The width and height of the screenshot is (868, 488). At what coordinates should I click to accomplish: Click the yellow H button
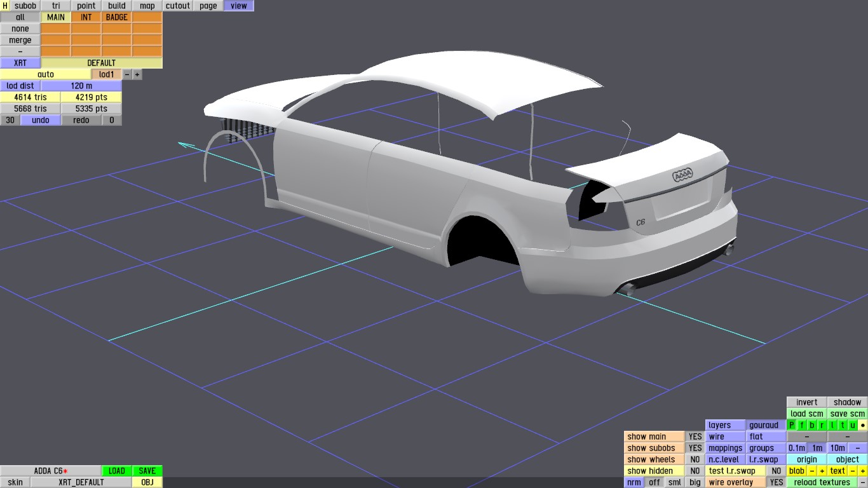point(5,6)
